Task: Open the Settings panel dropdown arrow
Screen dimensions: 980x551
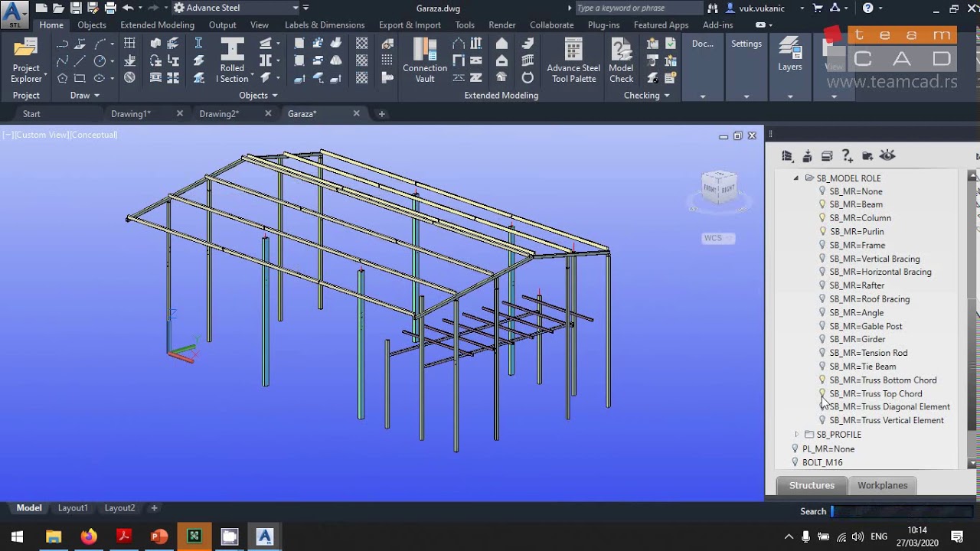Action: click(x=746, y=96)
